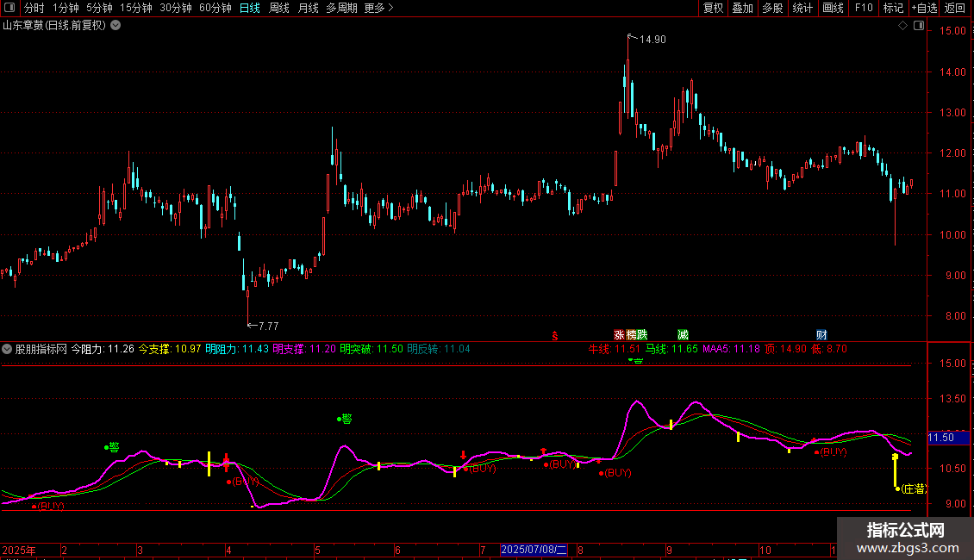Image resolution: width=974 pixels, height=560 pixels.
Task: Select the 15分钟 period
Action: coord(136,8)
